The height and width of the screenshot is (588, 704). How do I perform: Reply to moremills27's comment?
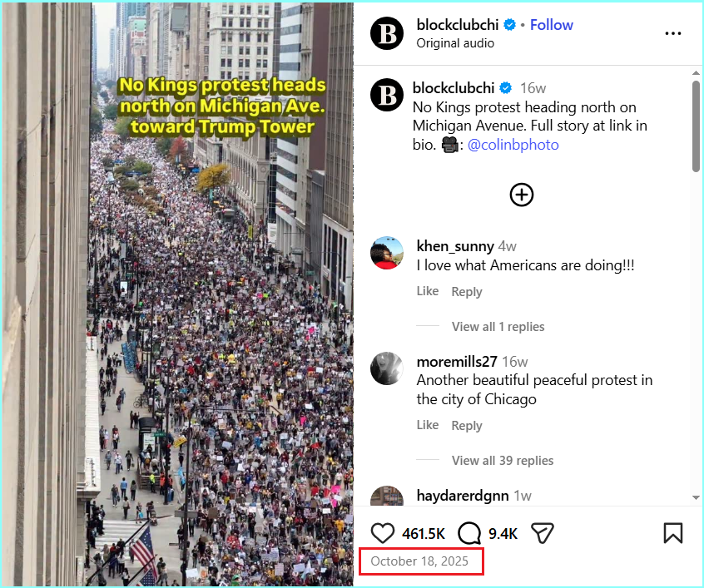click(x=467, y=425)
